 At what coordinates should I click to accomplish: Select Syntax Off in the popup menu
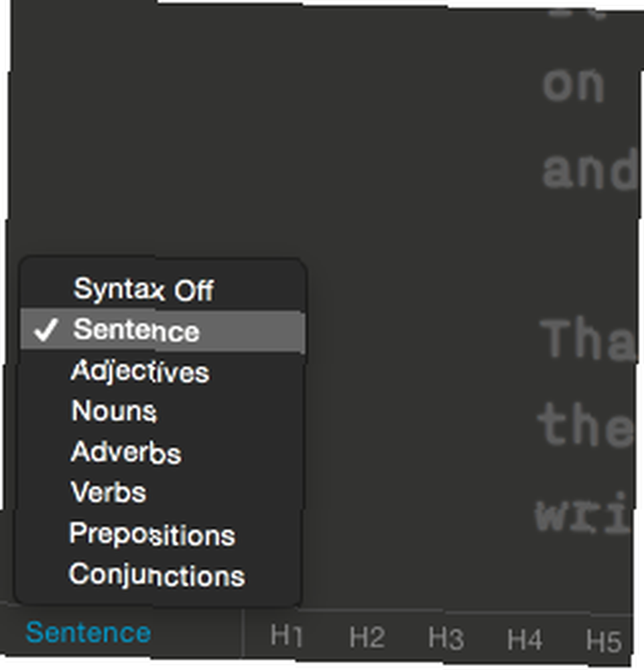coord(143,289)
